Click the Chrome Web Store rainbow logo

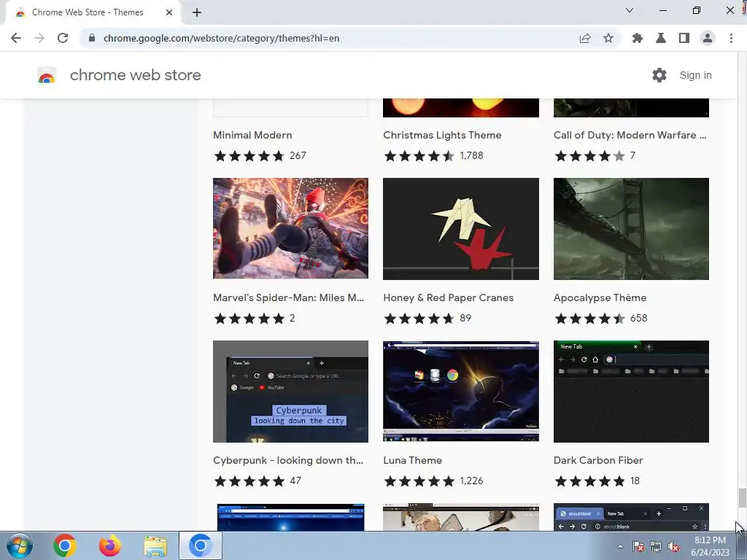(x=47, y=75)
